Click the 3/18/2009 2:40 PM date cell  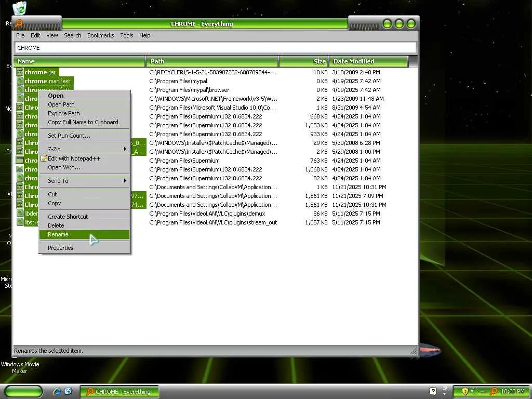coord(356,72)
